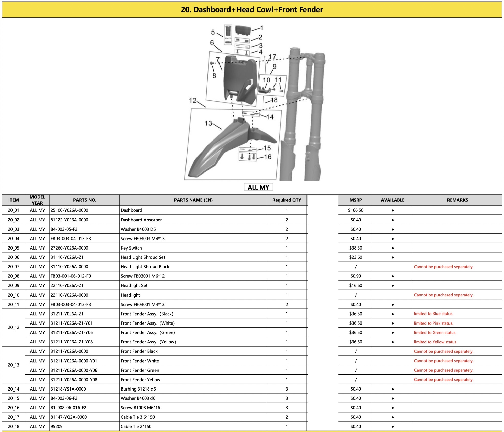Screen dimensions: 504x432
Task: Click part number '31211-Y026A-0000-Y01'
Action: (x=74, y=361)
